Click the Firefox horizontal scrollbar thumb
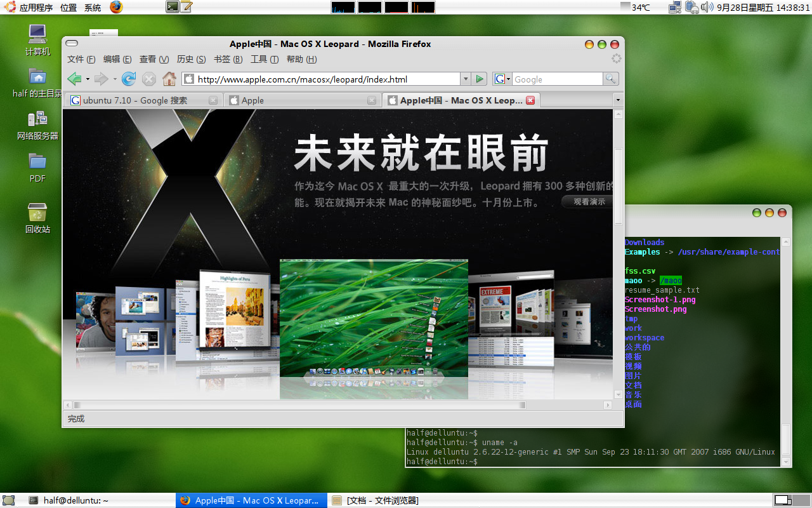 pos(299,404)
